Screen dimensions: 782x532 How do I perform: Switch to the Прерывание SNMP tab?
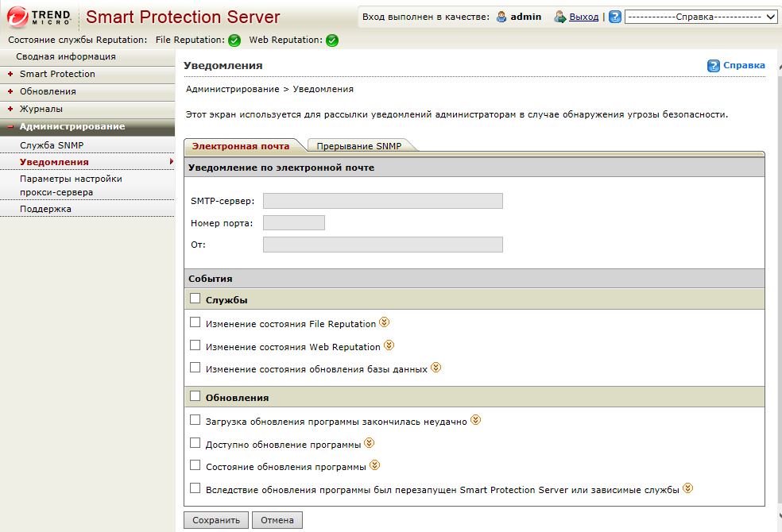(359, 146)
